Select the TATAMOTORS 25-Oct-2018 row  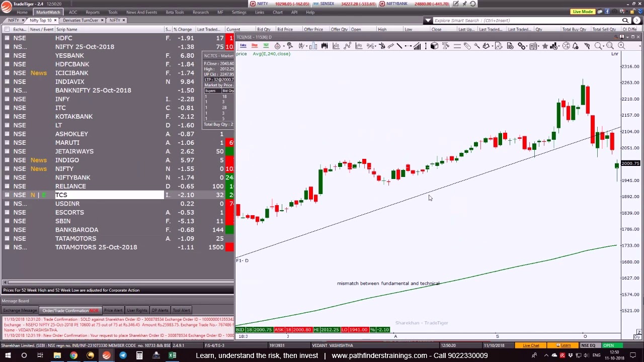[x=117, y=247]
